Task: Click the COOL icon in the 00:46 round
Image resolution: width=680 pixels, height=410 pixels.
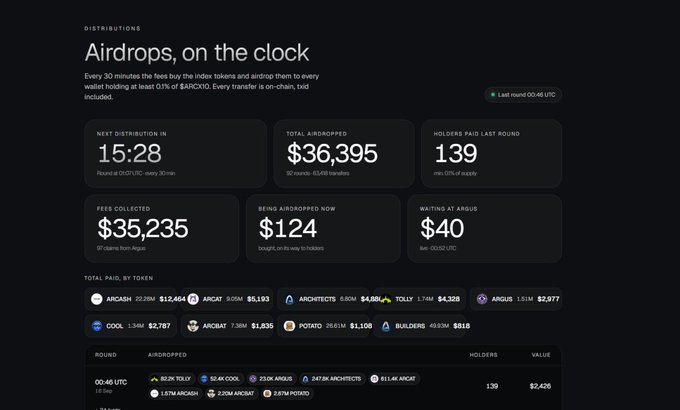Action: (x=204, y=379)
